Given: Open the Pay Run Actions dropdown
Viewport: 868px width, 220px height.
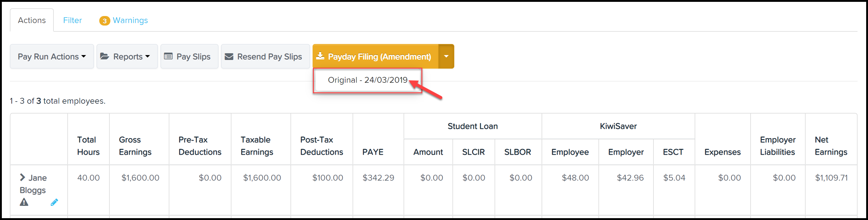Looking at the screenshot, I should (x=52, y=56).
